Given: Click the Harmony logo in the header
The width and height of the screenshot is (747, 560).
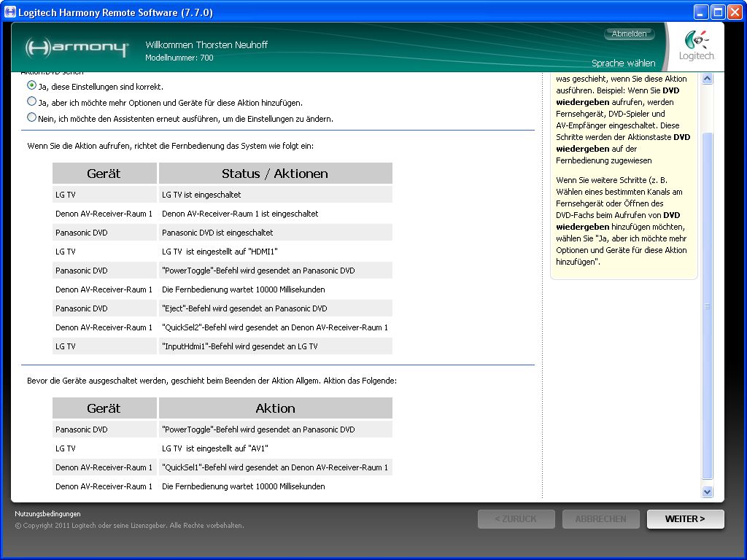Looking at the screenshot, I should (x=77, y=47).
